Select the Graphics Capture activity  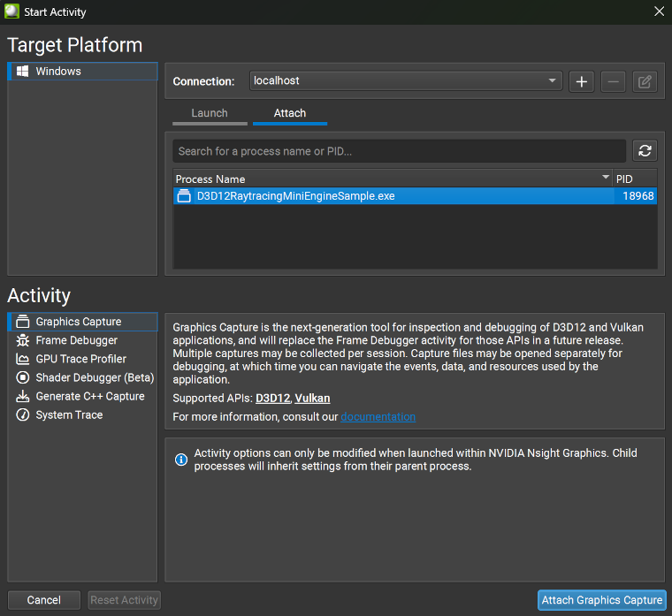(x=79, y=322)
